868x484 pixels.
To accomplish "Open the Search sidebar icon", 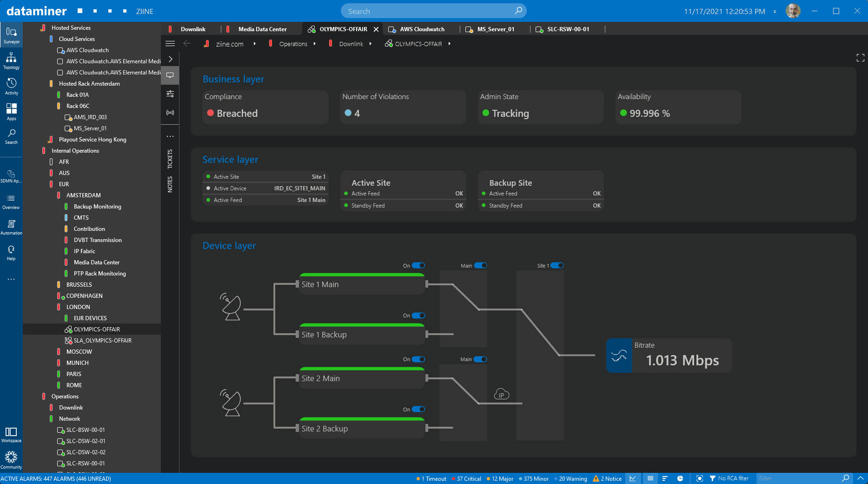I will (11, 137).
